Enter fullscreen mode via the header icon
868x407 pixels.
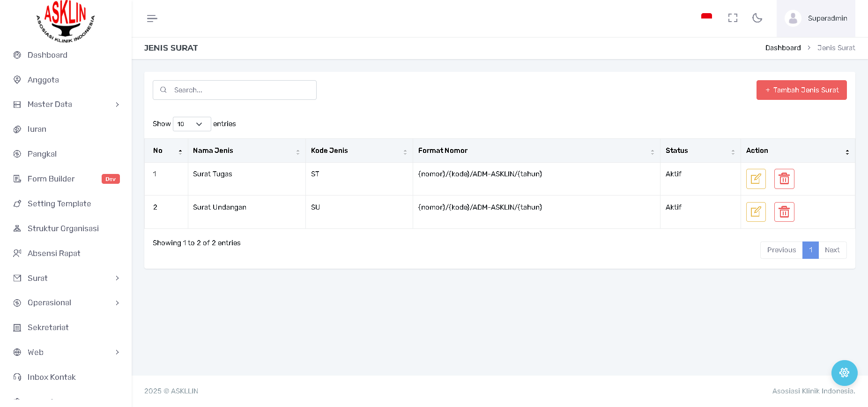pos(733,18)
